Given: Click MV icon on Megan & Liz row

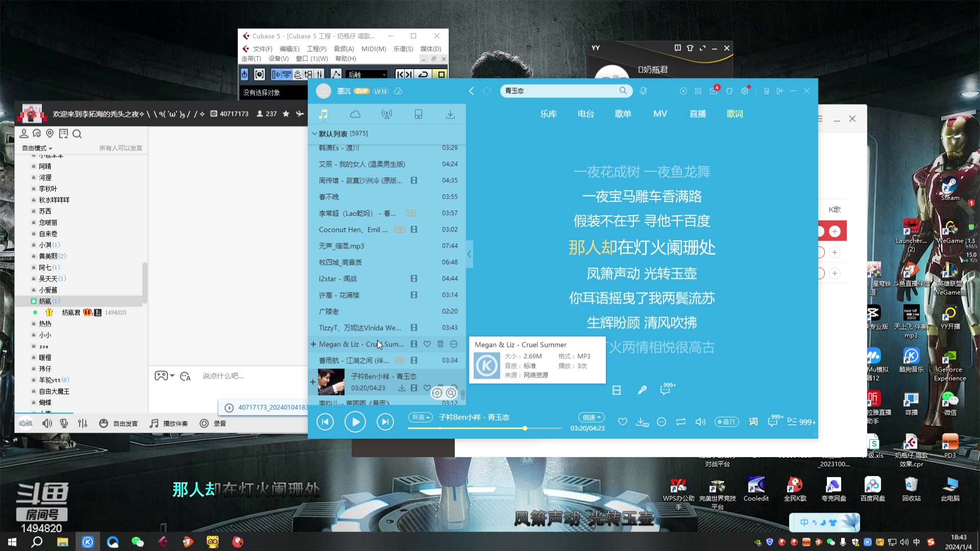Looking at the screenshot, I should point(414,344).
